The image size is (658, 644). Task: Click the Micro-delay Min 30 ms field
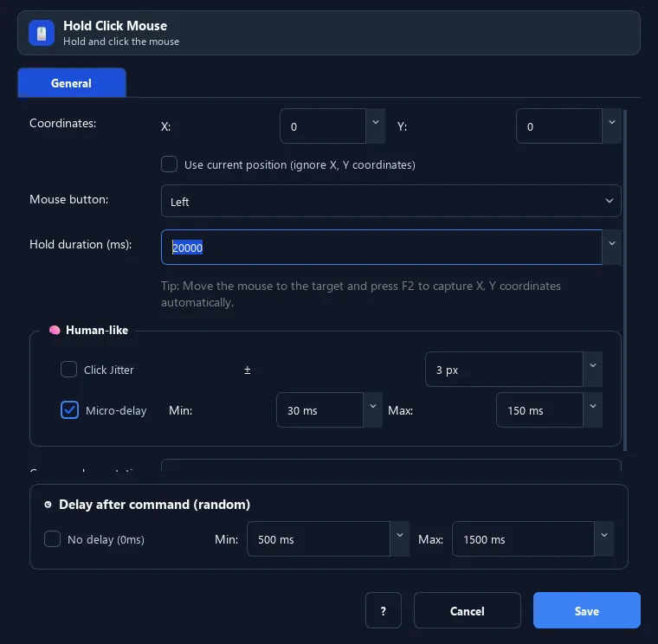(x=319, y=410)
